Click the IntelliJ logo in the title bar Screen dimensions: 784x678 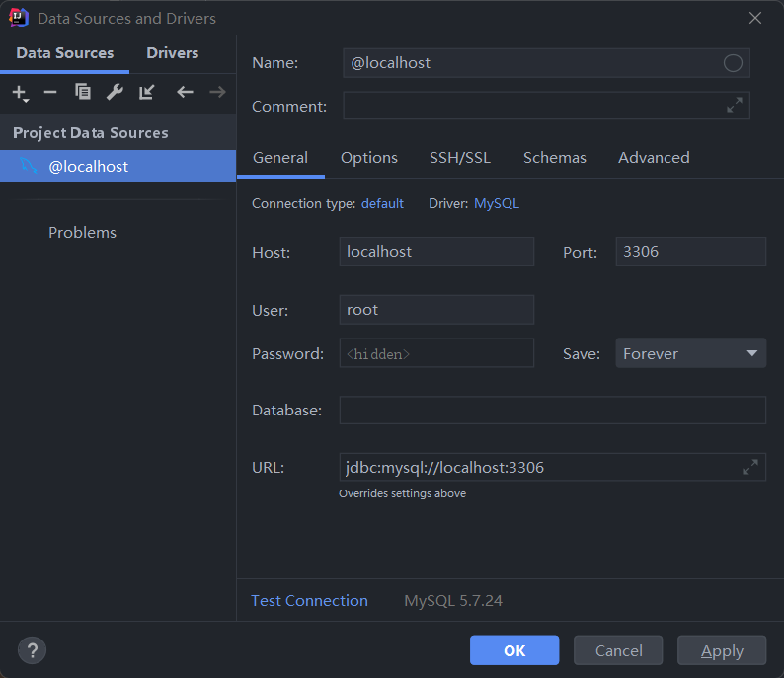(x=19, y=18)
